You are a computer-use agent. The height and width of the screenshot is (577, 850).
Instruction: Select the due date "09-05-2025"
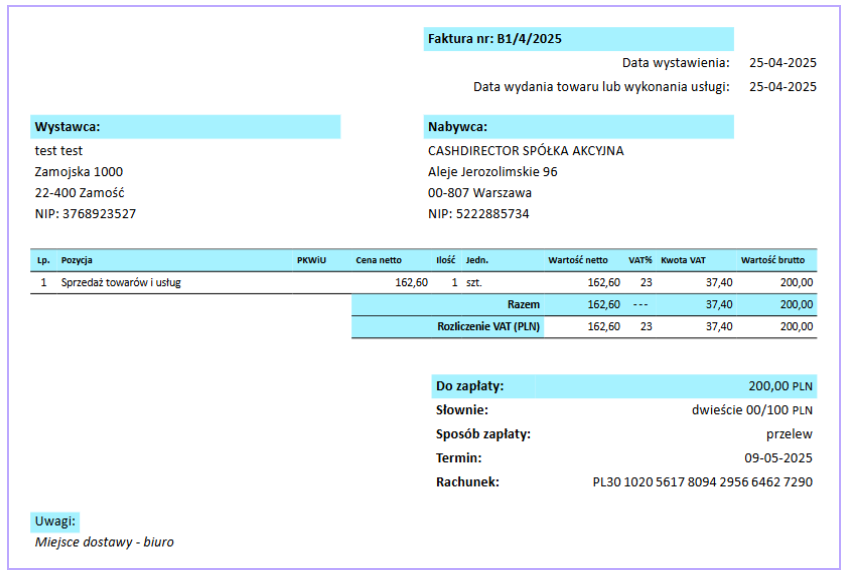click(x=778, y=458)
